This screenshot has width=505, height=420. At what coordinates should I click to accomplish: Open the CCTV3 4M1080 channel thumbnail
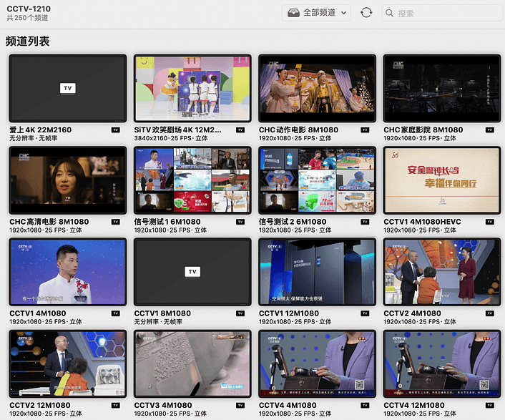click(x=192, y=363)
